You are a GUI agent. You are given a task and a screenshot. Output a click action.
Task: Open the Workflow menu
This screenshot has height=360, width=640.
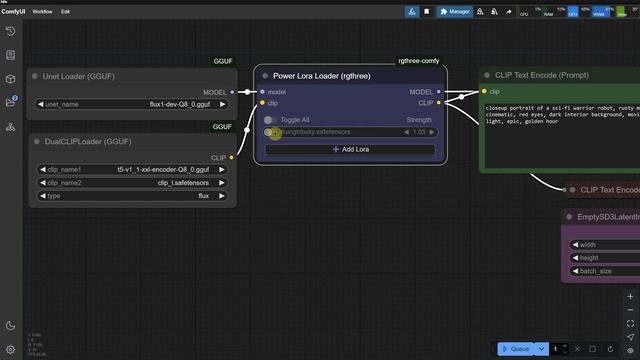point(42,12)
